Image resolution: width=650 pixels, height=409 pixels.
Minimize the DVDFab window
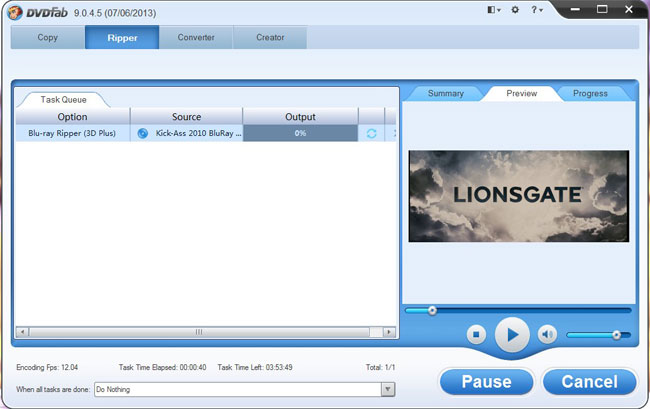coord(575,9)
